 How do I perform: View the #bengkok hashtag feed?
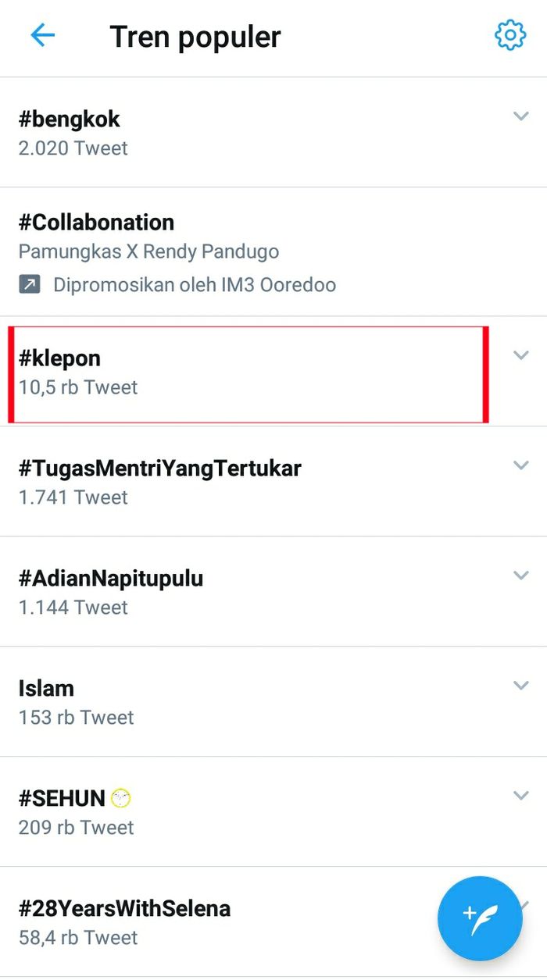[69, 119]
